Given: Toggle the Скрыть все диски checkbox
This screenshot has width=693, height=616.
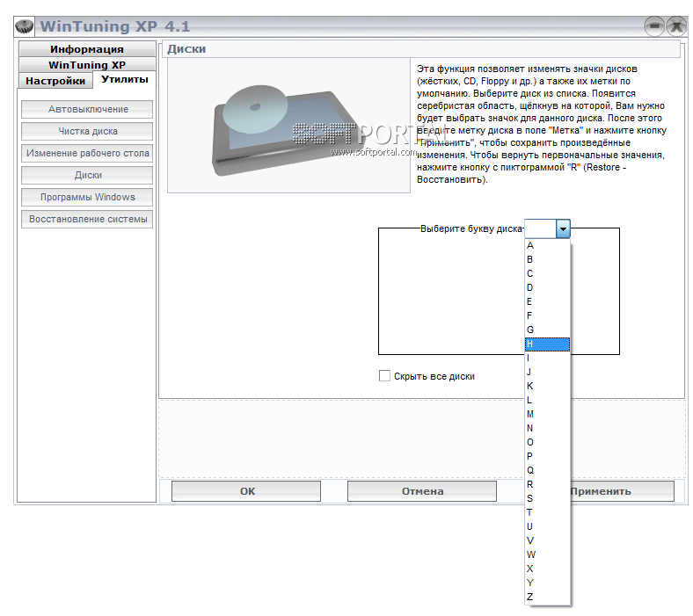Looking at the screenshot, I should tap(384, 376).
